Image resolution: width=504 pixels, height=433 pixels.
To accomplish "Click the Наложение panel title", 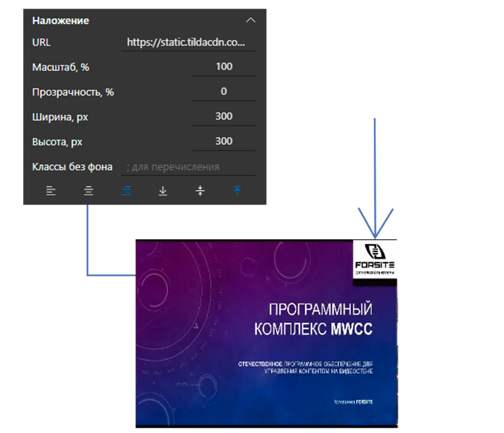I will click(60, 20).
